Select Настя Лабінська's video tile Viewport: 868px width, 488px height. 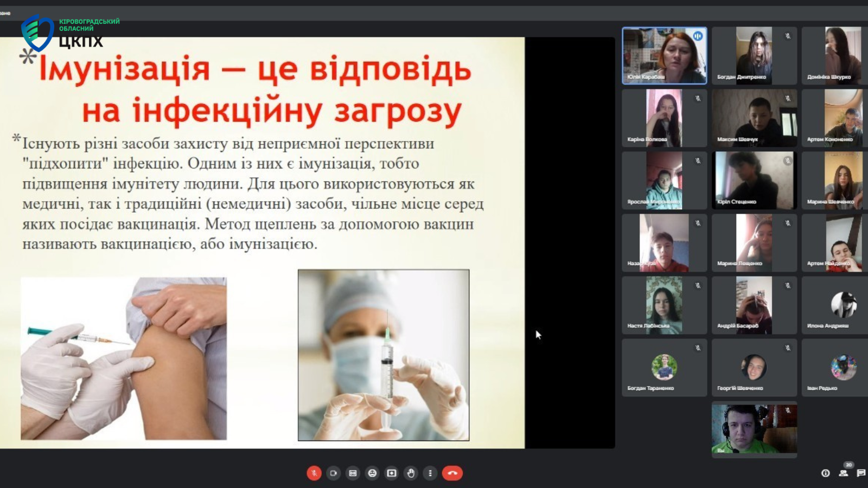664,305
